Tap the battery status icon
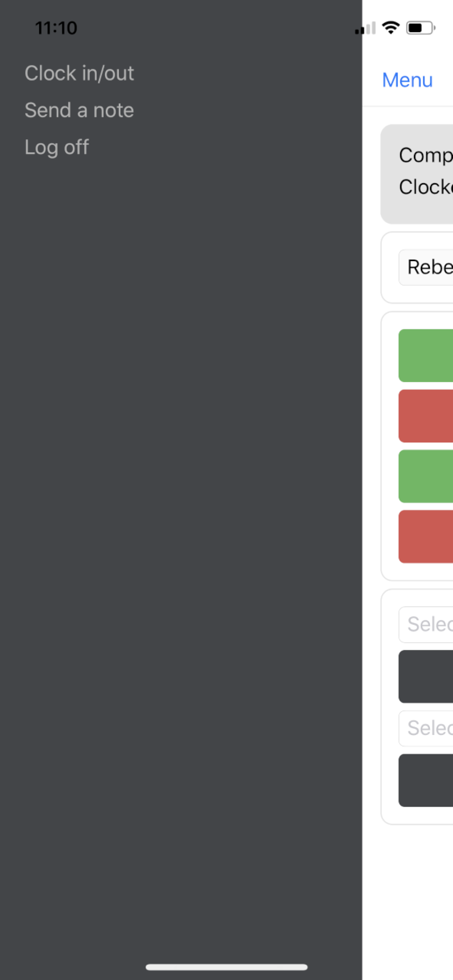 tap(421, 28)
